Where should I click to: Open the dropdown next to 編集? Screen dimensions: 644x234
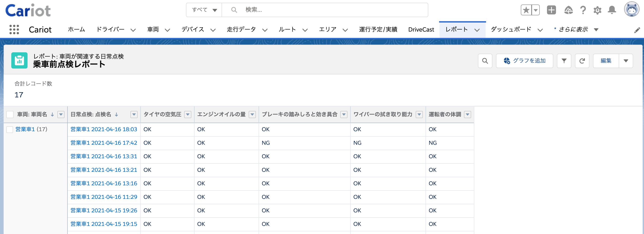626,61
